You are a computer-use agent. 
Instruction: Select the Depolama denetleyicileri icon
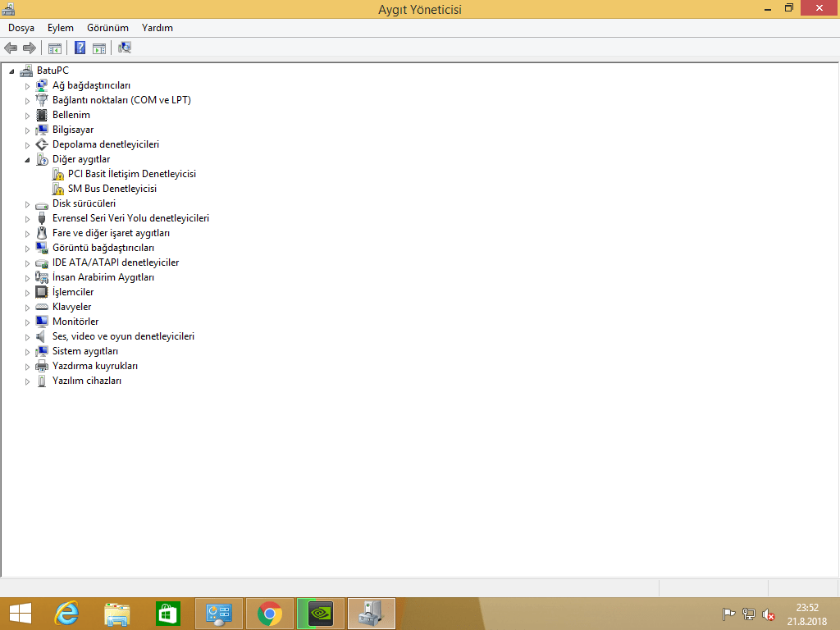(x=42, y=144)
